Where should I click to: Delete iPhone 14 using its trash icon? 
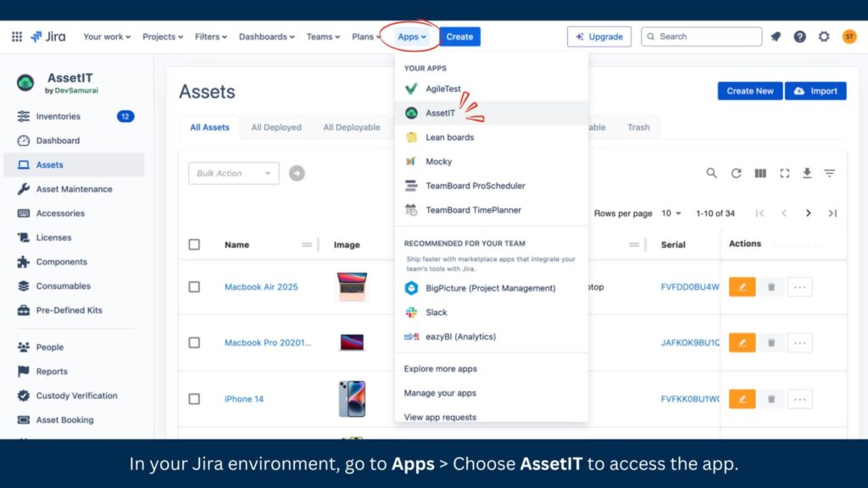pyautogui.click(x=771, y=398)
